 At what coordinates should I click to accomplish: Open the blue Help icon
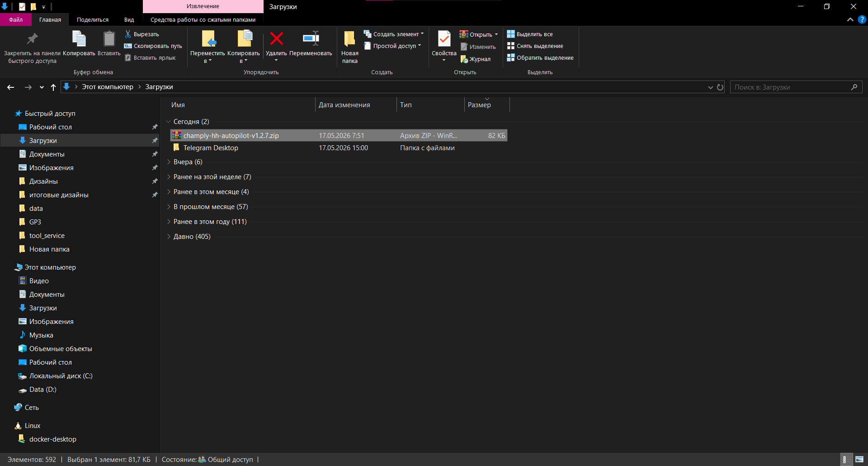862,20
